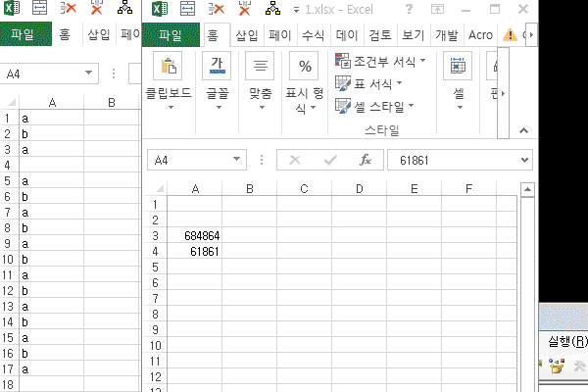Open the Home (홈) tab in the left window
The width and height of the screenshot is (588, 392).
(65, 34)
